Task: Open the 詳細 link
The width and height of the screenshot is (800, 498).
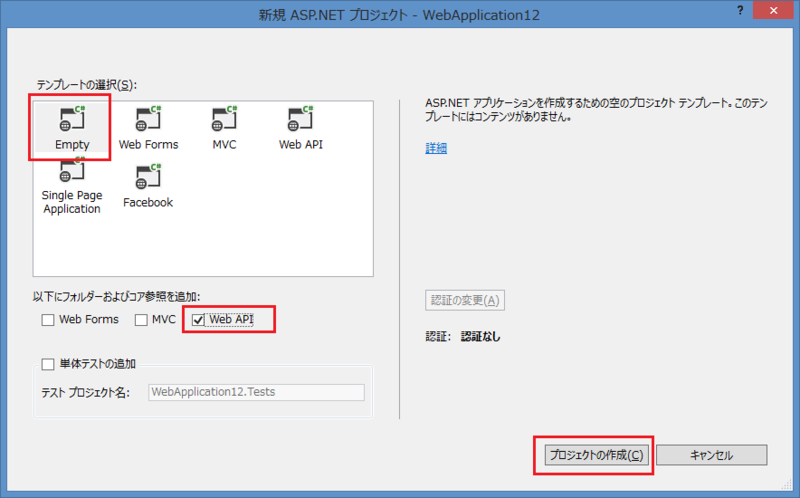Action: click(436, 148)
